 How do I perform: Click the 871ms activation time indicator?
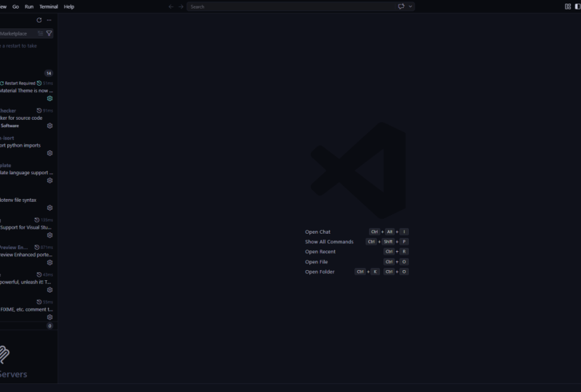click(44, 247)
